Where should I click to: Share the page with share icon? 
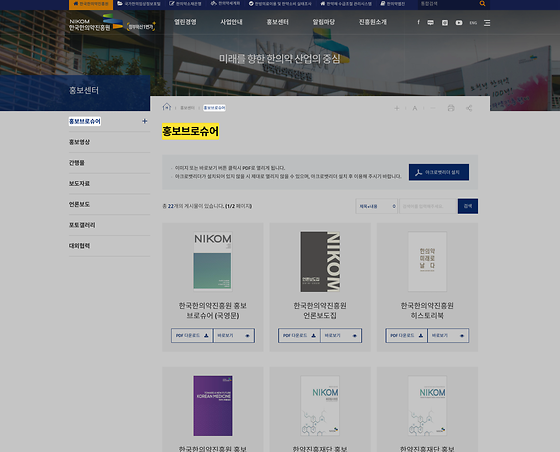coord(469,108)
